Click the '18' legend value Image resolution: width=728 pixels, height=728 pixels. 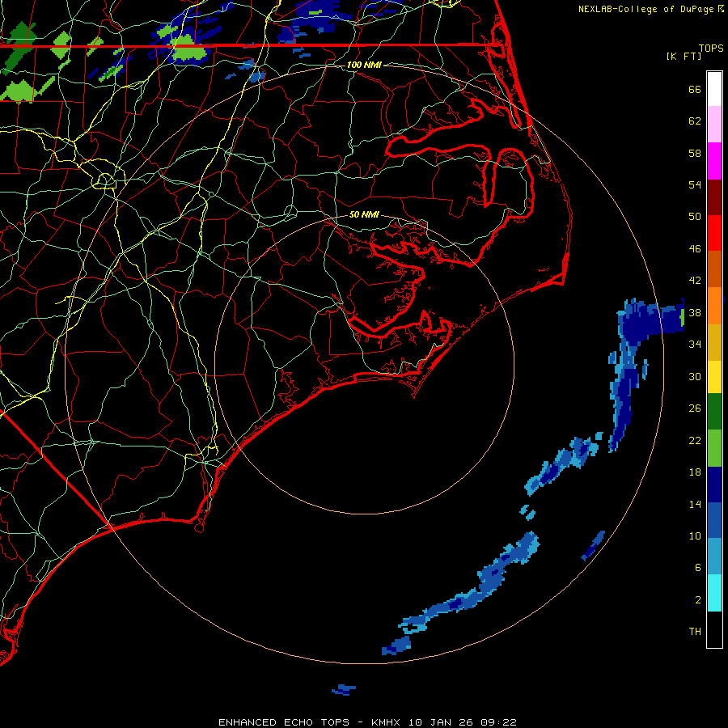pyautogui.click(x=695, y=472)
